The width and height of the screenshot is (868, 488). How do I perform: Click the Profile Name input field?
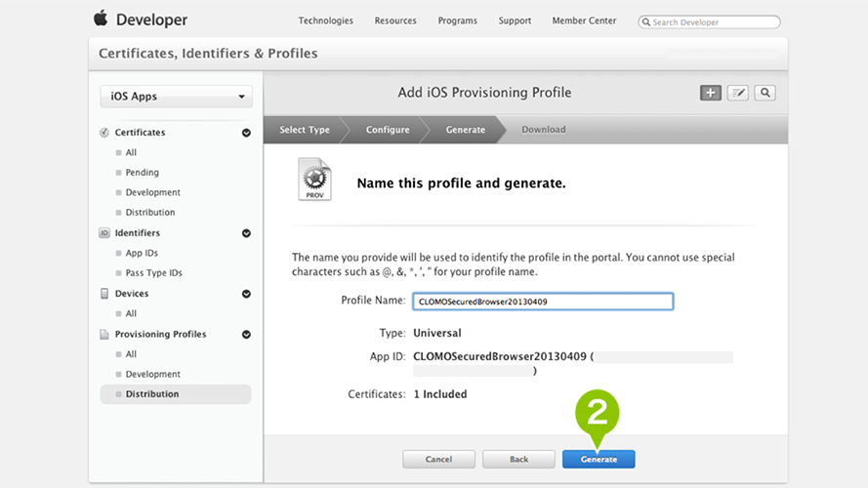pyautogui.click(x=543, y=302)
